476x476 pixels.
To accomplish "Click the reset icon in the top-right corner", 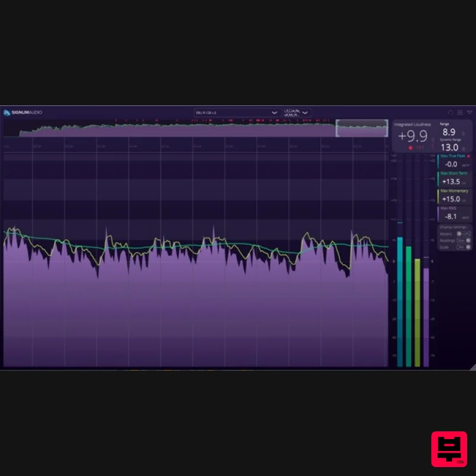I will [451, 112].
